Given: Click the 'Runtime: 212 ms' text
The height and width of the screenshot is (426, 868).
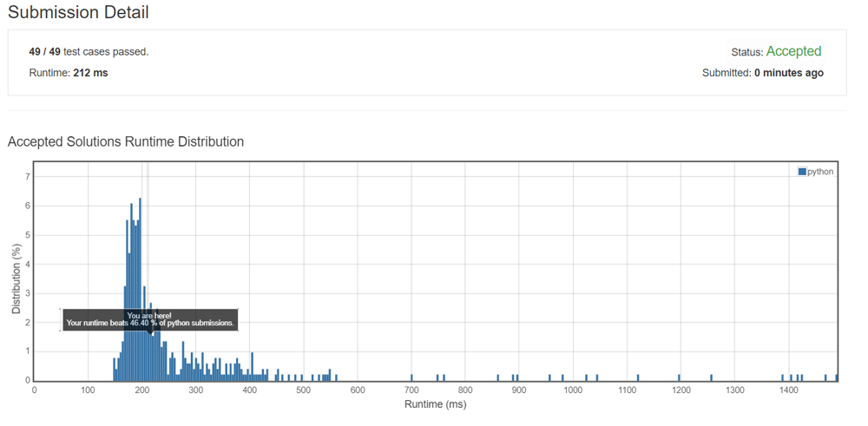Looking at the screenshot, I should tap(69, 73).
